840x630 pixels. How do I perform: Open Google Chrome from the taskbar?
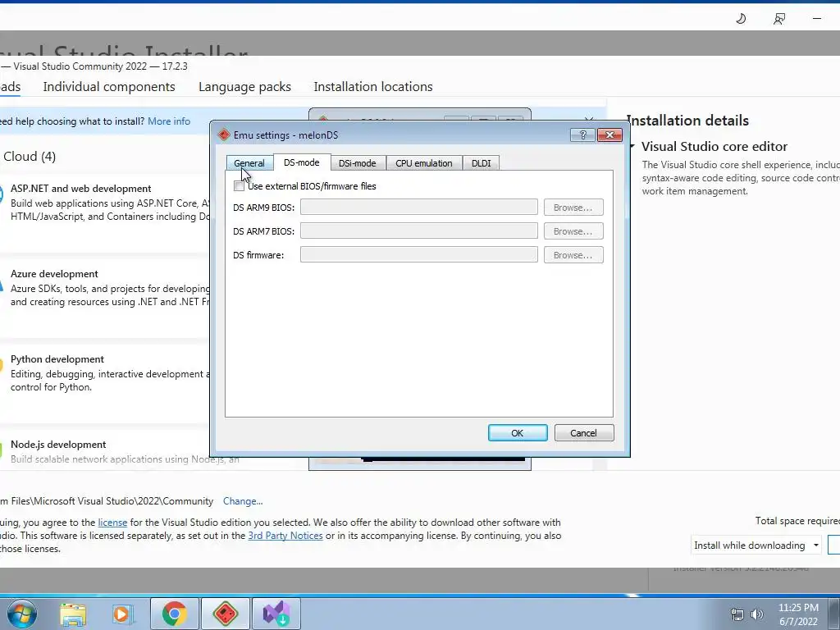coord(175,614)
